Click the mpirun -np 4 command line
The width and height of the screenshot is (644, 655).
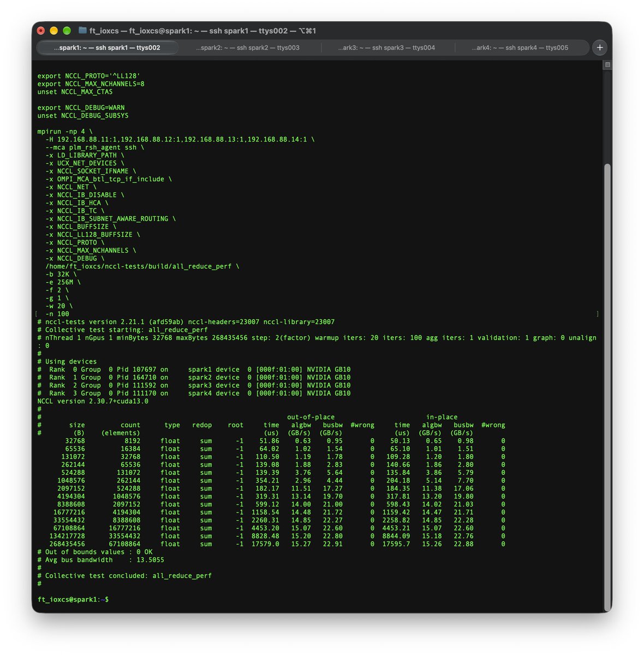[x=65, y=132]
